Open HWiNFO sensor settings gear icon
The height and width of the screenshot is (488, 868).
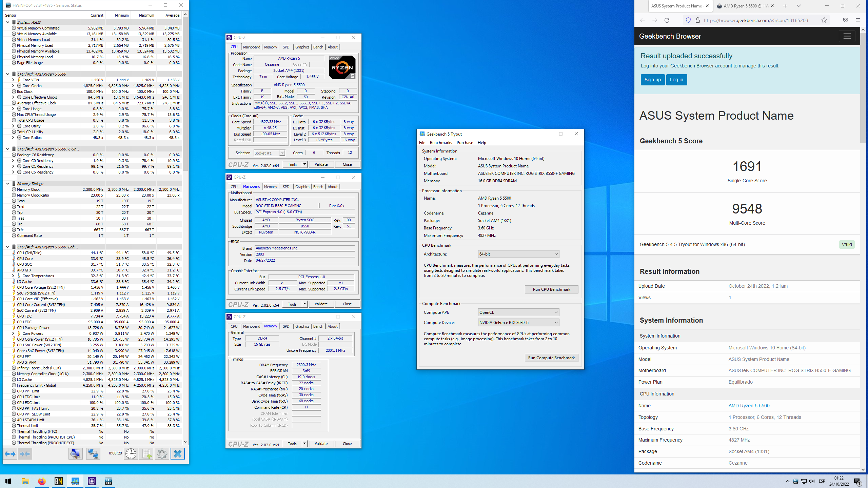(x=162, y=453)
